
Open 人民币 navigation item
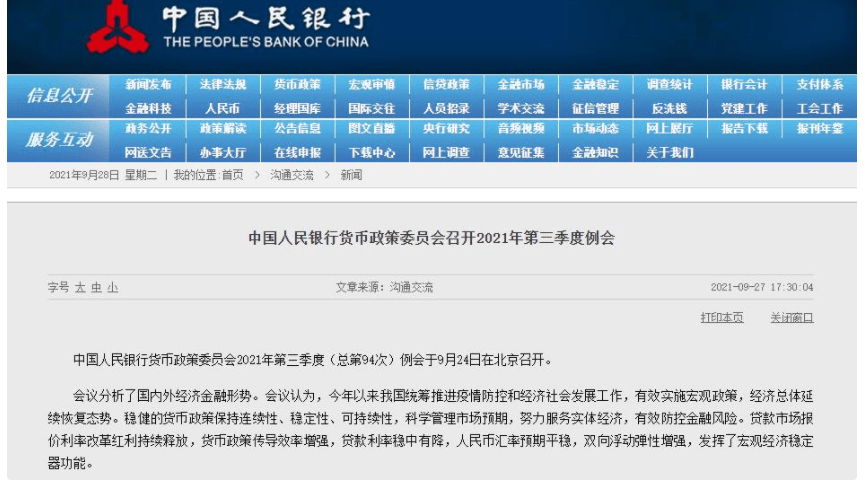click(222, 109)
